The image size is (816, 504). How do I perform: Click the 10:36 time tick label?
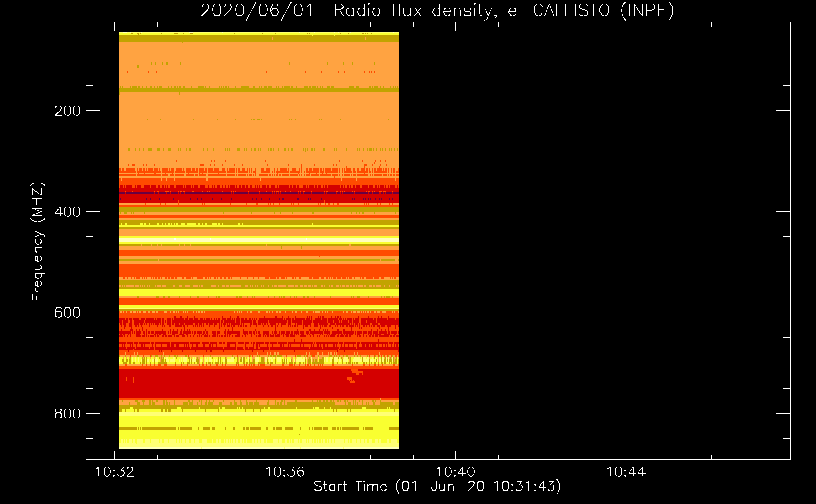[x=285, y=472]
